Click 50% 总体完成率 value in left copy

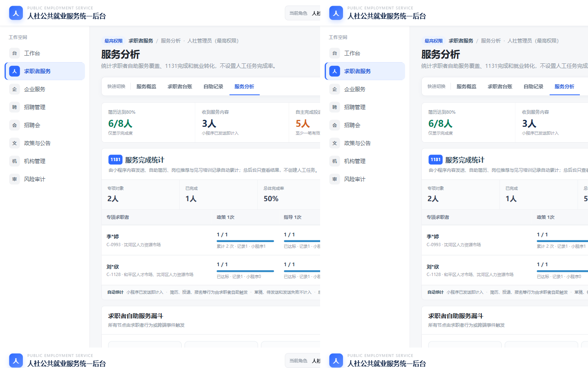pyautogui.click(x=271, y=199)
